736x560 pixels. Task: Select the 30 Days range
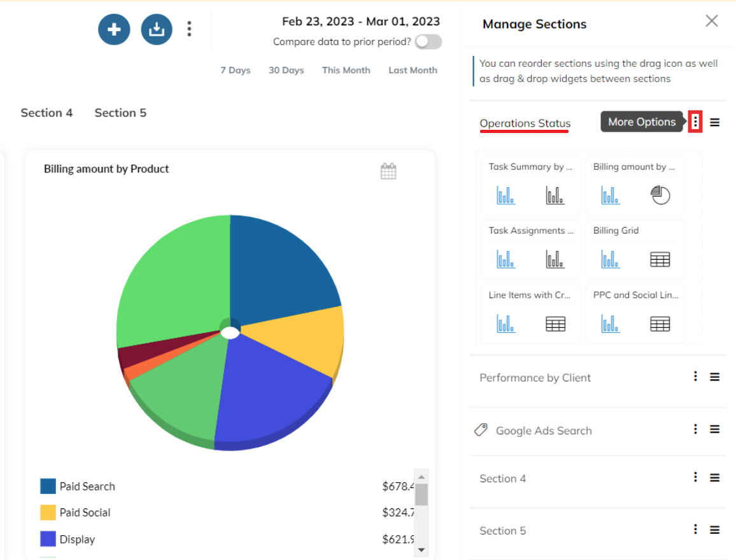pyautogui.click(x=286, y=71)
